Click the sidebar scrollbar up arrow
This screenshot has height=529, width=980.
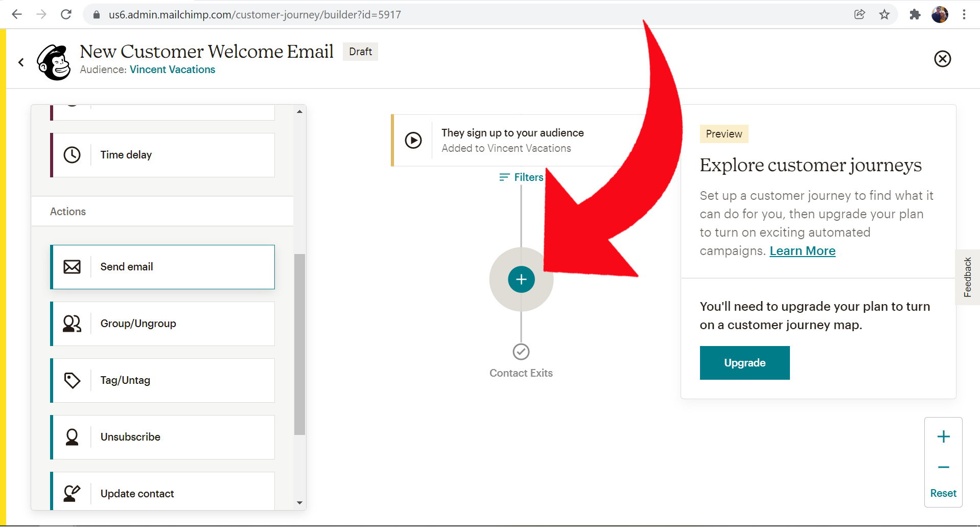pyautogui.click(x=300, y=111)
